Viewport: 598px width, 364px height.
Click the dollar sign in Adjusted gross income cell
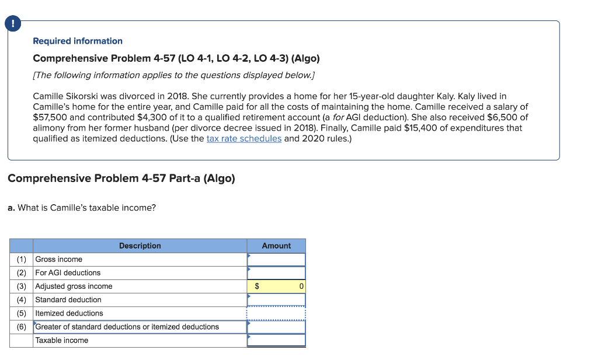tap(256, 286)
